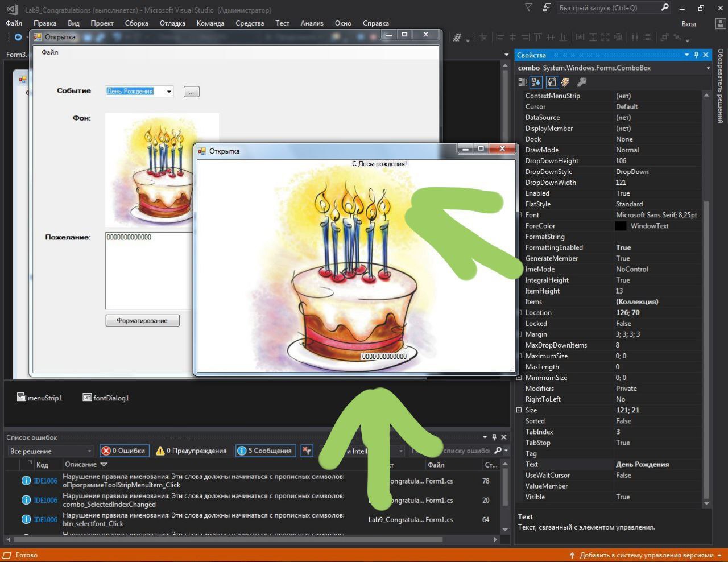This screenshot has height=562, width=728.
Task: Select fontDialog1 component in tray
Action: click(106, 398)
